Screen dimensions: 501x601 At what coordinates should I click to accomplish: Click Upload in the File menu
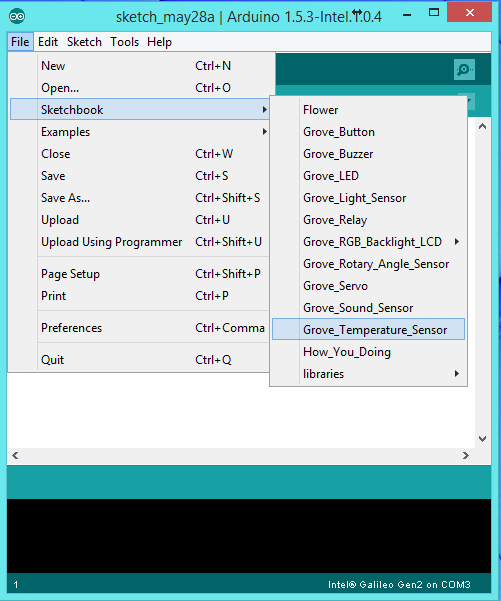tap(140, 220)
